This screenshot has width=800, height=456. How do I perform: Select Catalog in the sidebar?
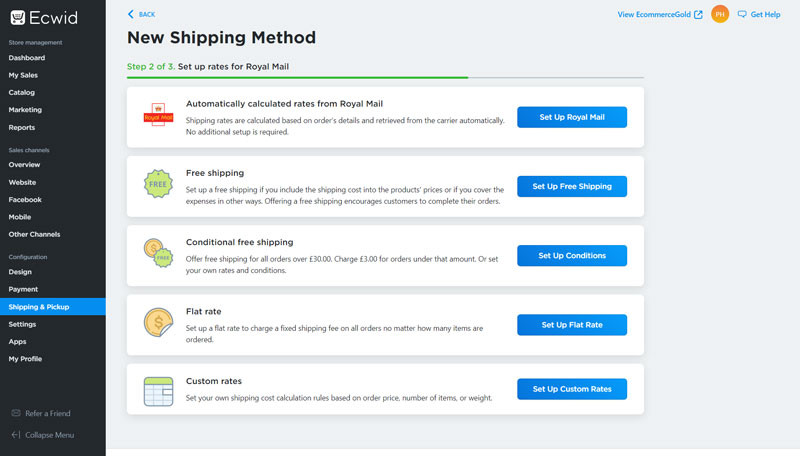click(21, 92)
